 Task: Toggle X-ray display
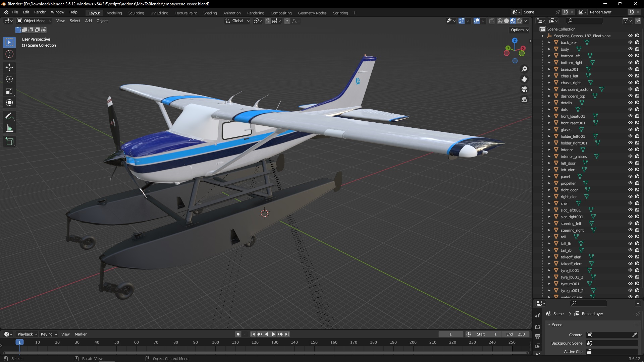coord(491,21)
